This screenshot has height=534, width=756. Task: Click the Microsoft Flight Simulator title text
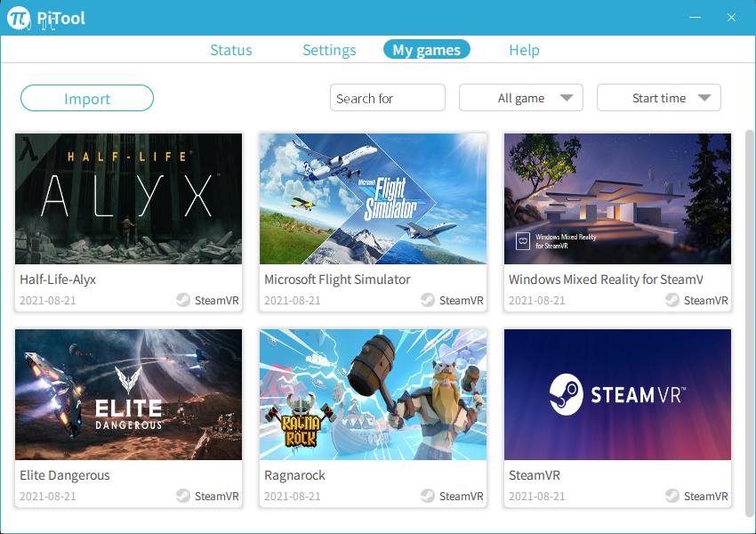[337, 279]
